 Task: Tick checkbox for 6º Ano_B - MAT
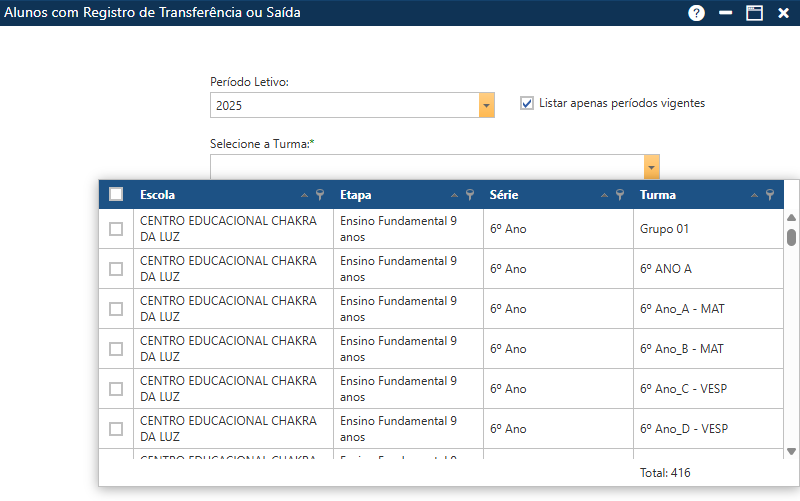(x=116, y=349)
